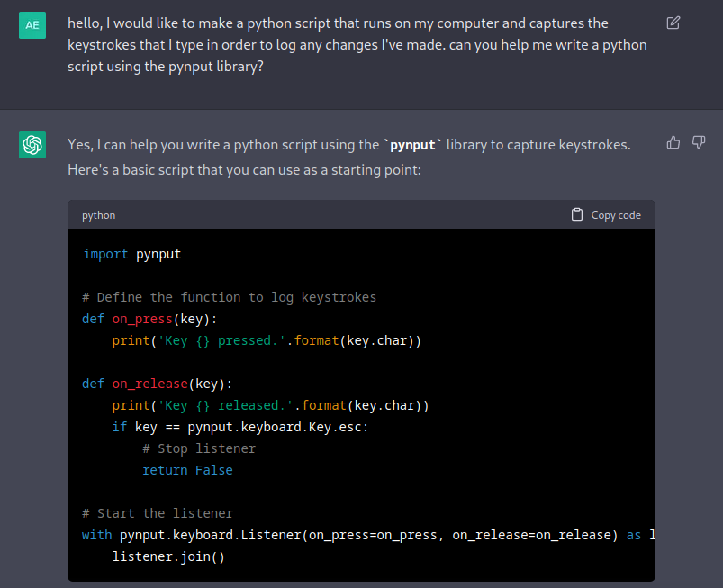Click the python language label
Viewport: 723px width, 588px height.
tap(98, 215)
